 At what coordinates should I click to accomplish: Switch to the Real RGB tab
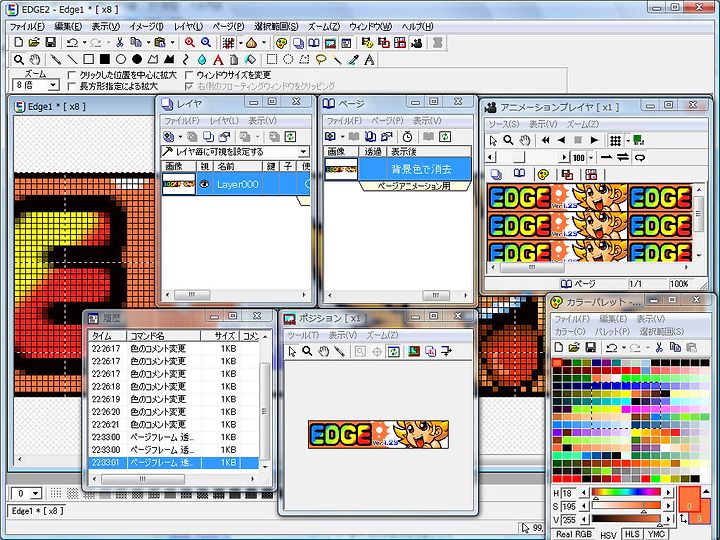(574, 534)
